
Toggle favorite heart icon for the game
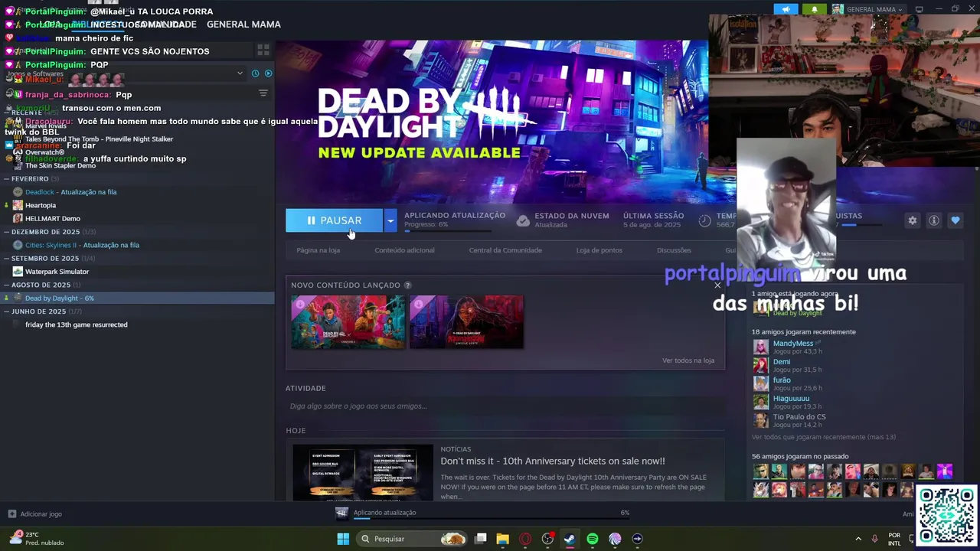[x=955, y=220]
